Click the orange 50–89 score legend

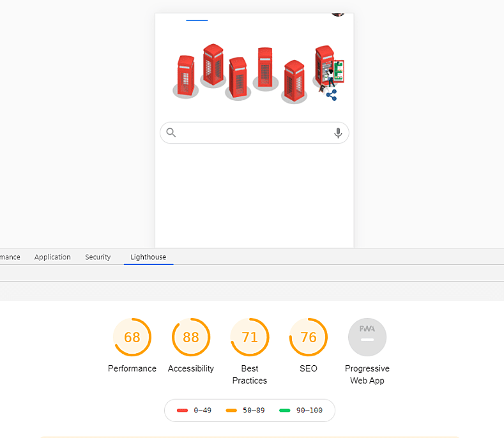[245, 411]
